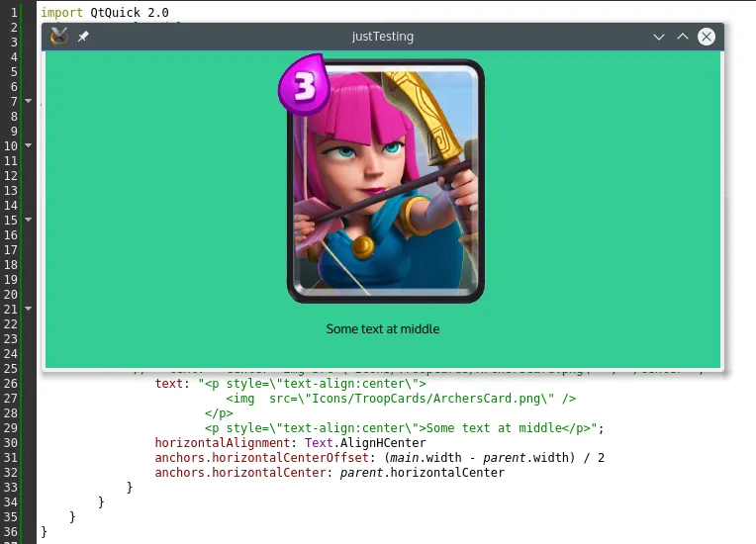Screen dimensions: 756x544
Task: Click 'Text.AlignHCenter' on line 30
Action: [x=365, y=443]
